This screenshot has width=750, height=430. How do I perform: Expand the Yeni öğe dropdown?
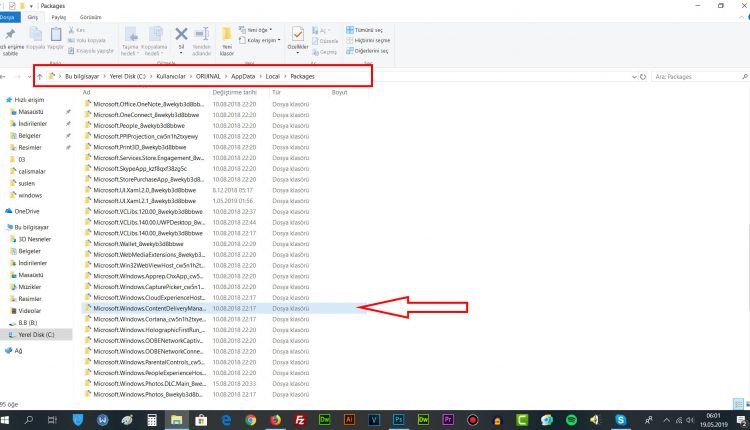[x=271, y=30]
